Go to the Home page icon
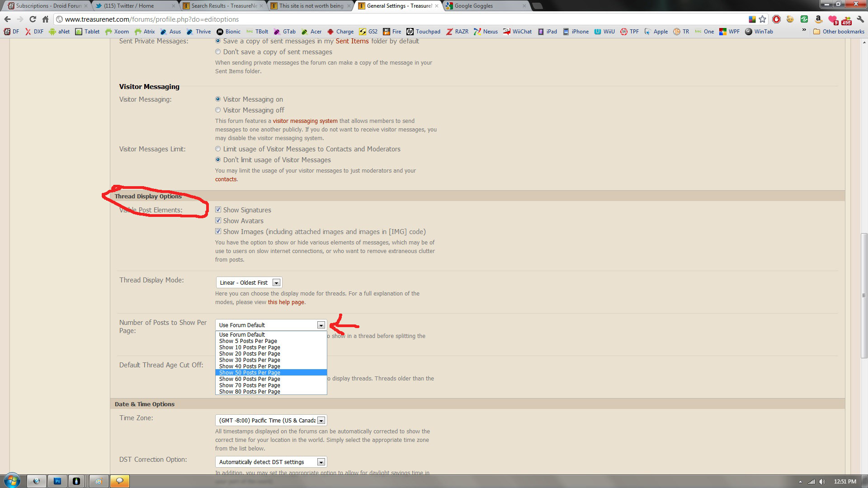Screen dimensions: 868x488 click(x=45, y=19)
